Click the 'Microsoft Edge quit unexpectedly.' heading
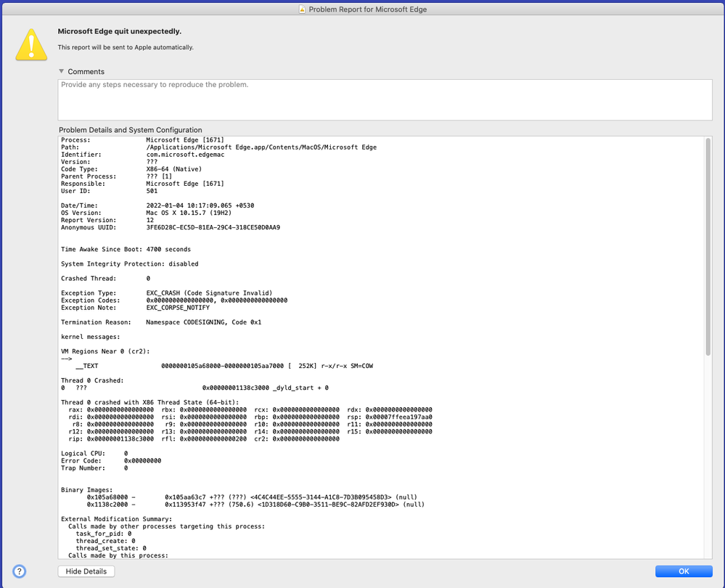 click(119, 31)
